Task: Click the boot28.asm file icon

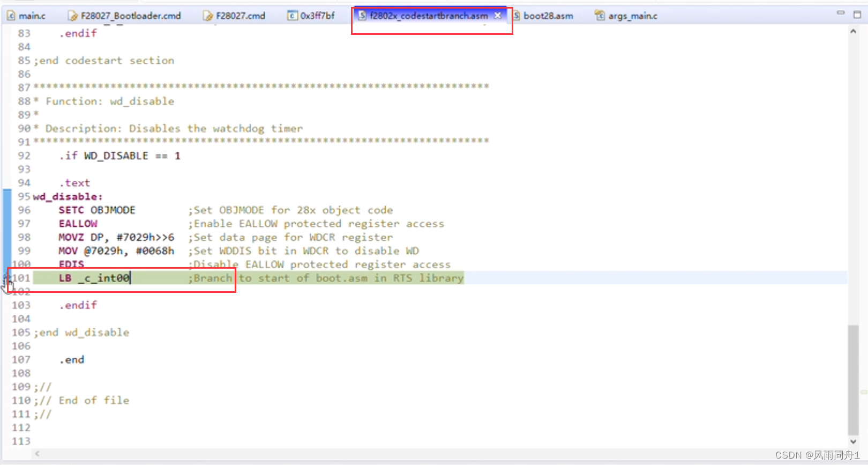Action: tap(517, 16)
